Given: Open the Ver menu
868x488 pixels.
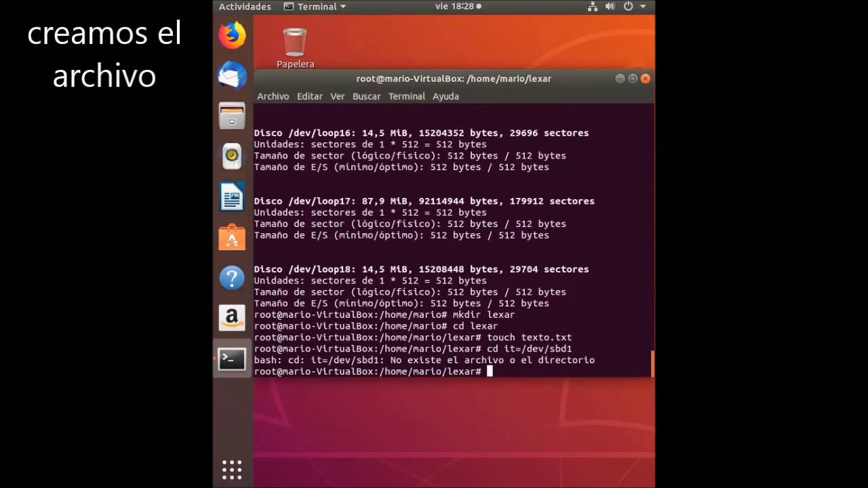Looking at the screenshot, I should 337,96.
